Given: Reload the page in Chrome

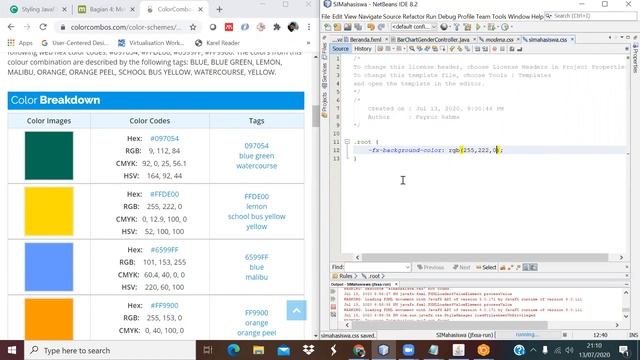Looking at the screenshot, I should click(x=43, y=27).
